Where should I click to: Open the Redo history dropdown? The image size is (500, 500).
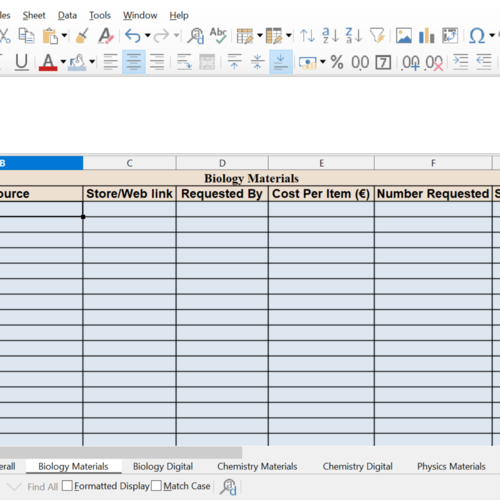click(x=177, y=35)
